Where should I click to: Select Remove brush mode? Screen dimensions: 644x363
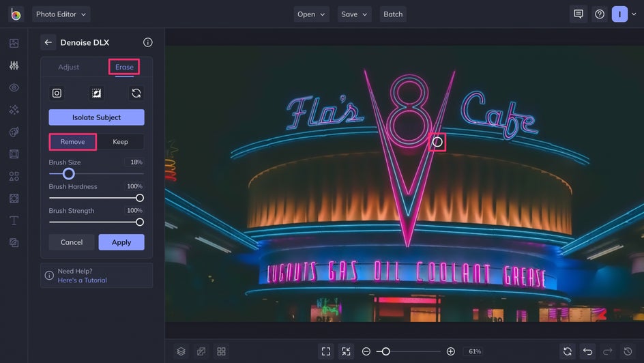[73, 142]
